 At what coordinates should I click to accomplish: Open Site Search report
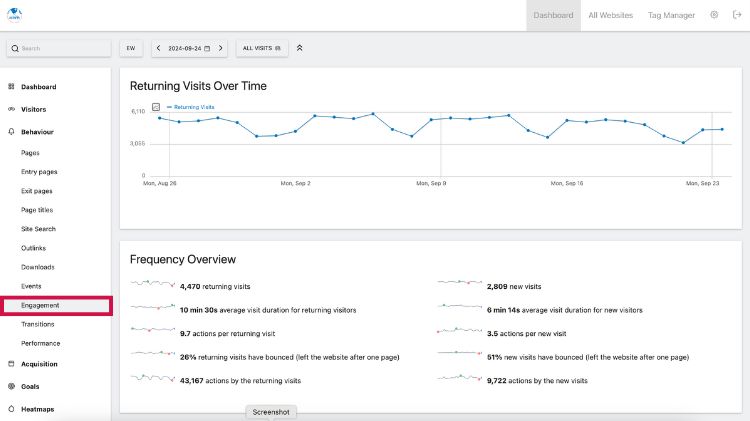pyautogui.click(x=38, y=229)
